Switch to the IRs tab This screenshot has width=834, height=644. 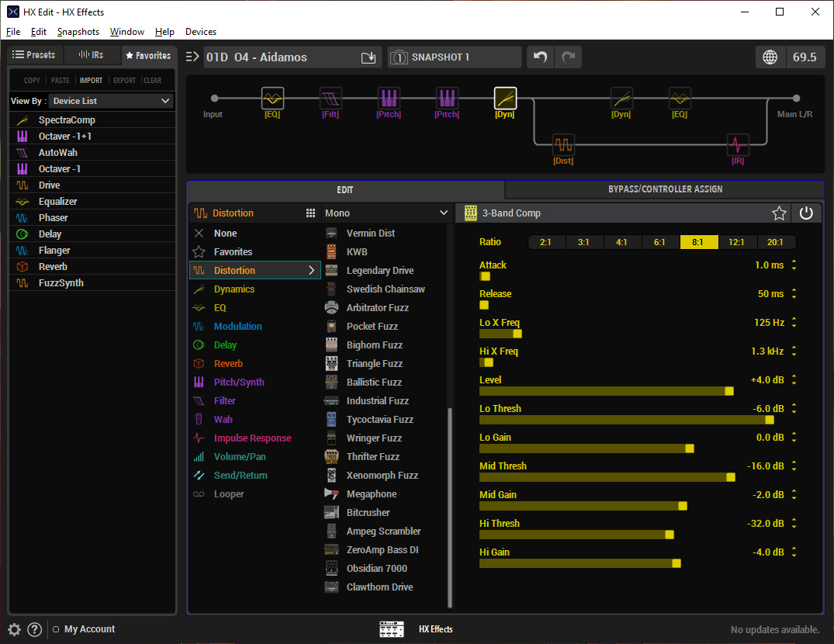point(91,55)
